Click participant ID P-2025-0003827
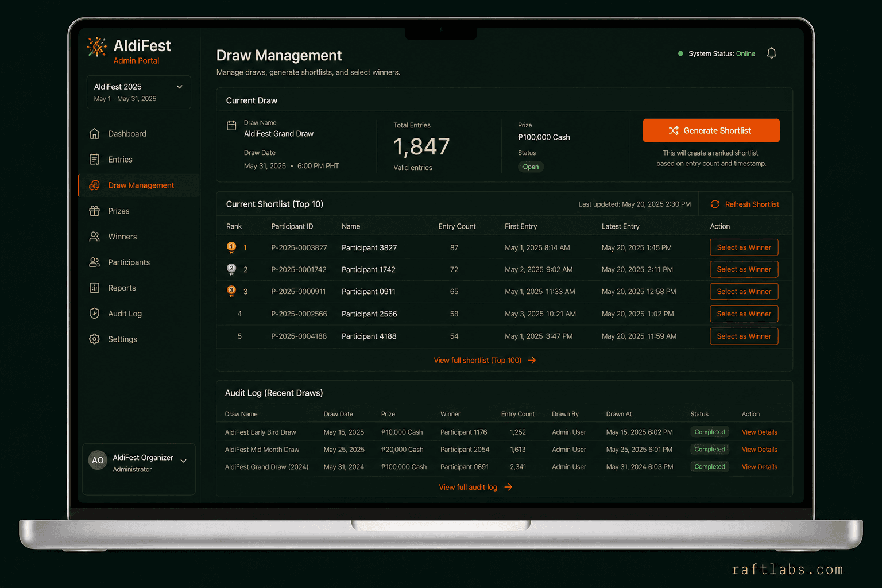The height and width of the screenshot is (588, 882). pyautogui.click(x=299, y=248)
